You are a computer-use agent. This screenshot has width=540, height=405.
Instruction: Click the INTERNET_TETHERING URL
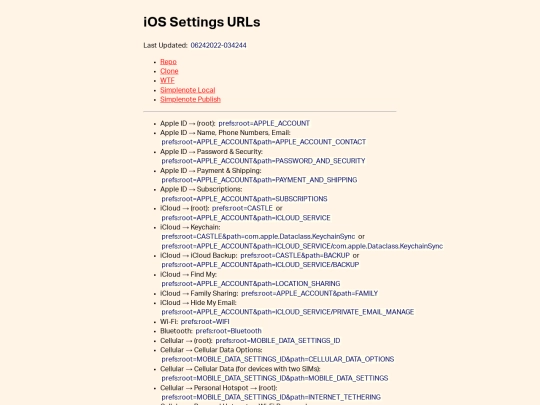(271, 397)
